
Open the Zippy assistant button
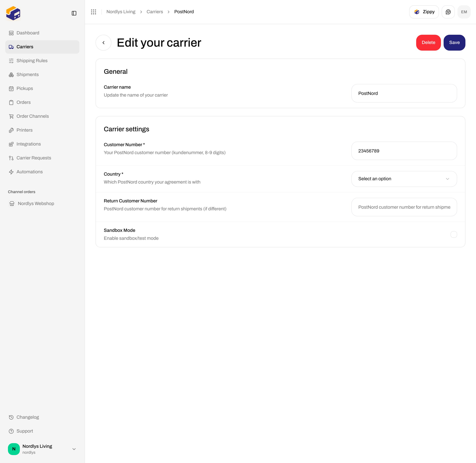[424, 12]
